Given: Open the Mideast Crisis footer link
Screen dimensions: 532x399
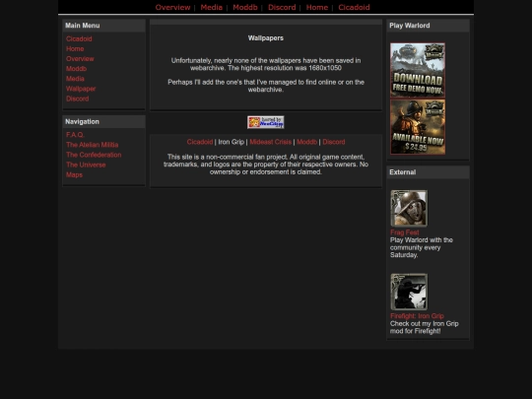Looking at the screenshot, I should pos(270,142).
